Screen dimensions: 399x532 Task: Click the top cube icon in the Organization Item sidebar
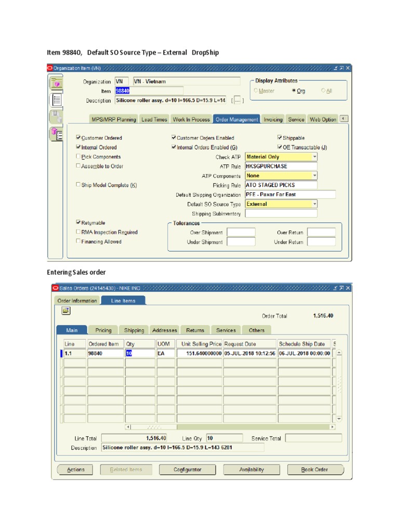(56, 83)
